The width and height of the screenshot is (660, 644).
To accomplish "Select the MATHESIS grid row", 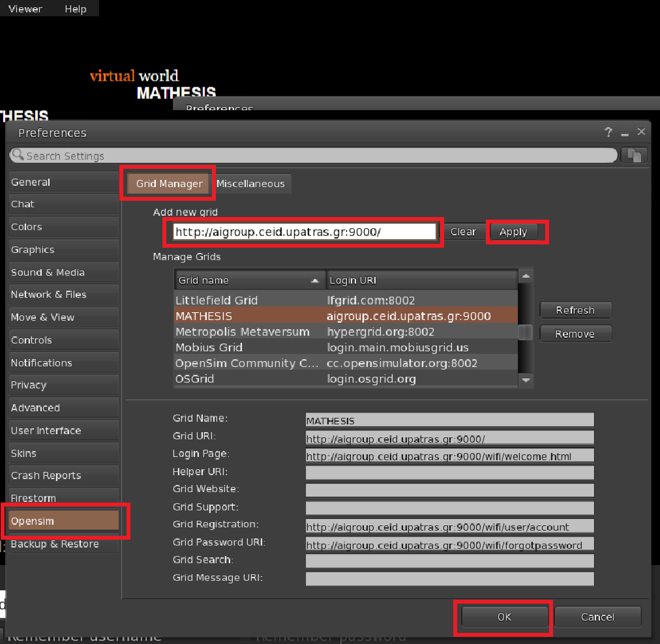I will click(x=346, y=316).
